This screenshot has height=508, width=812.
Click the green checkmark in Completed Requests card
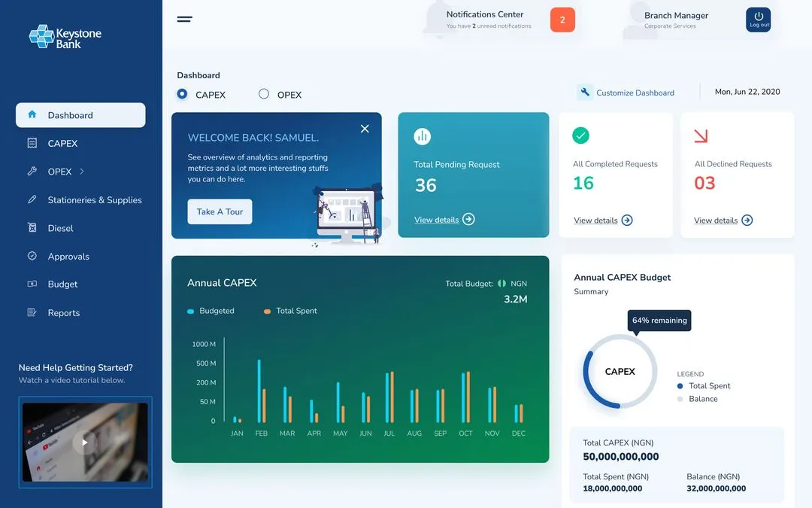(x=580, y=135)
